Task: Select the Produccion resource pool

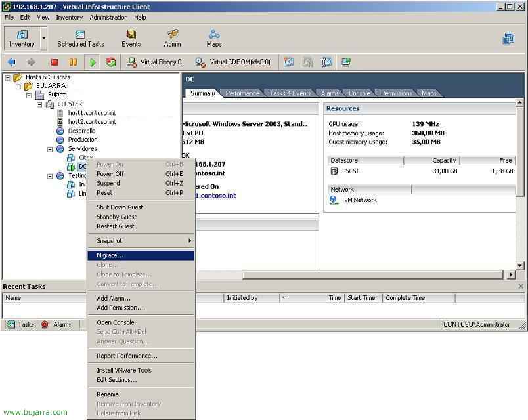Action: click(83, 139)
